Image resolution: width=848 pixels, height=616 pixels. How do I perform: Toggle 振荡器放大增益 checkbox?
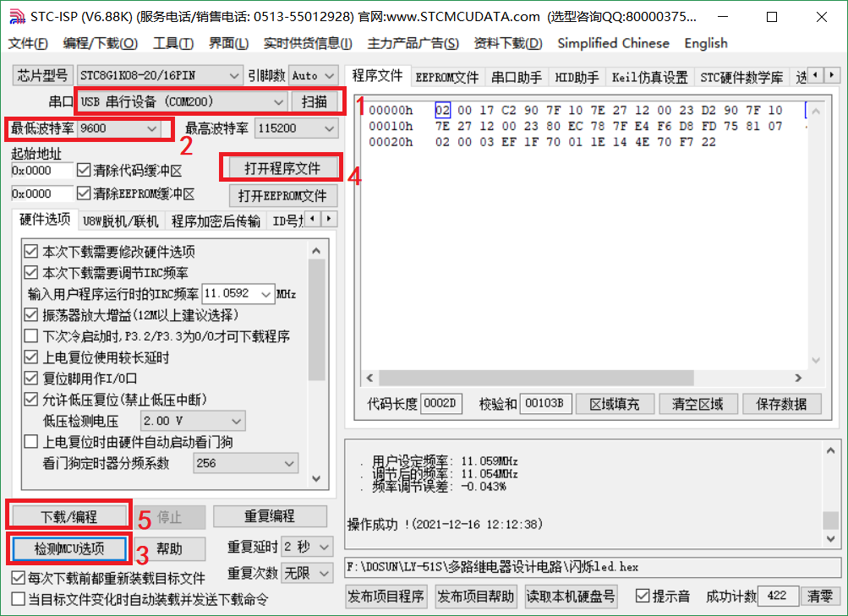30,314
